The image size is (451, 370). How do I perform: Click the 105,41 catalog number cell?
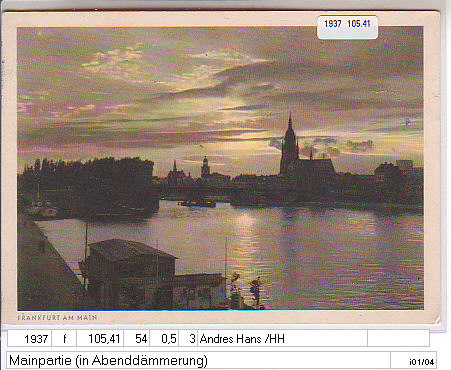[100, 339]
